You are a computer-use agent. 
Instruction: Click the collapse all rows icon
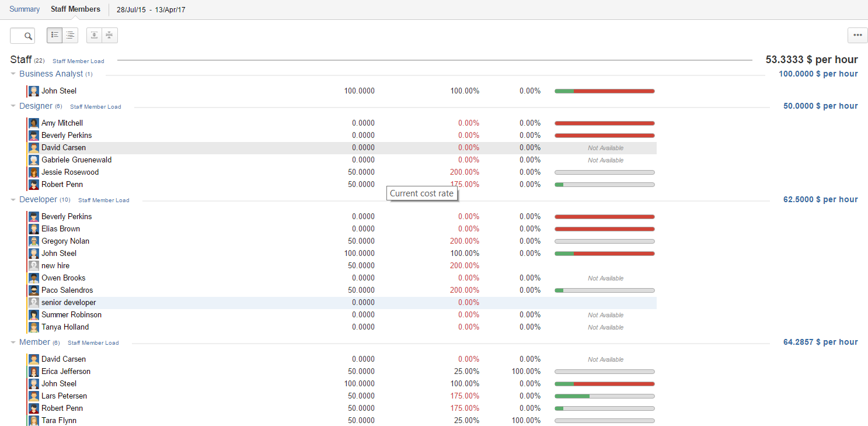click(x=109, y=35)
